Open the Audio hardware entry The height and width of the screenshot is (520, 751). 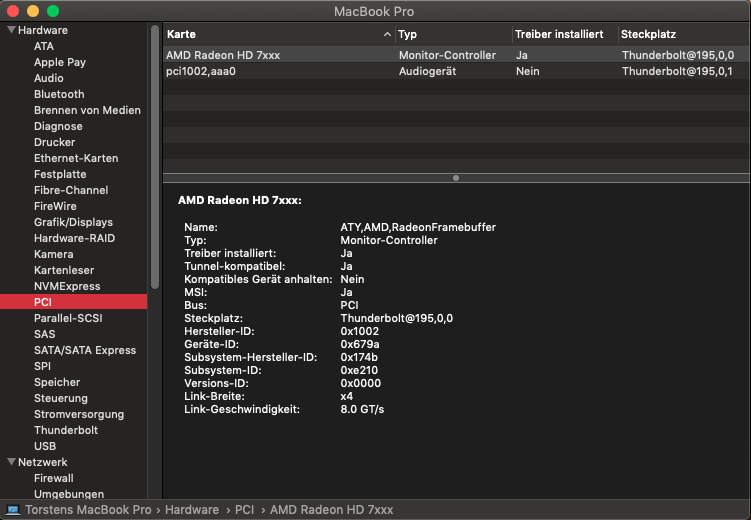[48, 78]
